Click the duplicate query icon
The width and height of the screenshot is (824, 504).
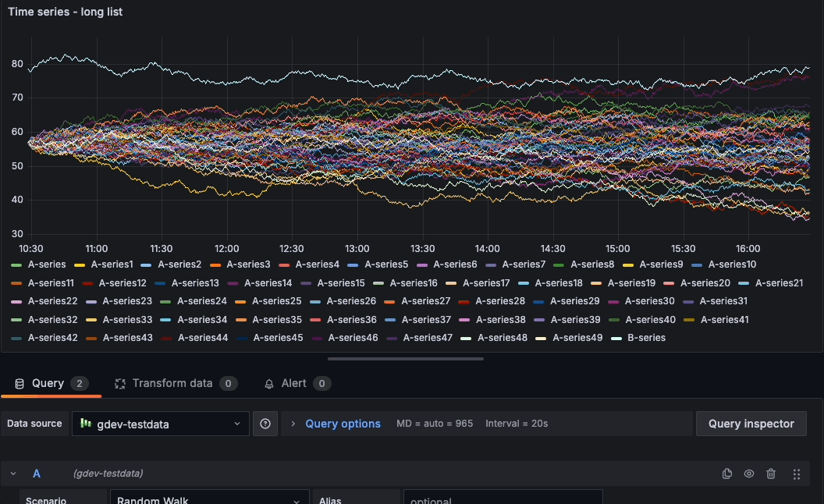pos(727,474)
